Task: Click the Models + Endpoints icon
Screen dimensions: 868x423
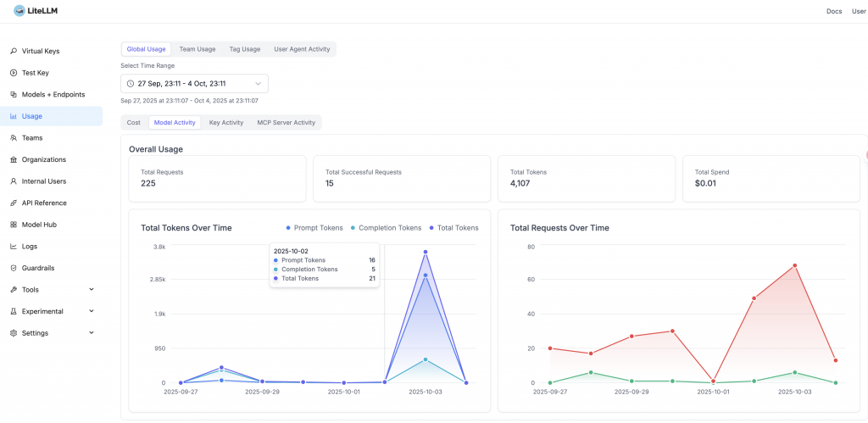Action: [x=14, y=94]
